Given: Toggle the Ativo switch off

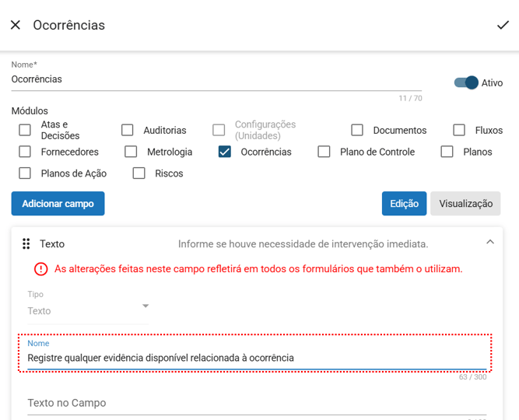Looking at the screenshot, I should tap(466, 82).
